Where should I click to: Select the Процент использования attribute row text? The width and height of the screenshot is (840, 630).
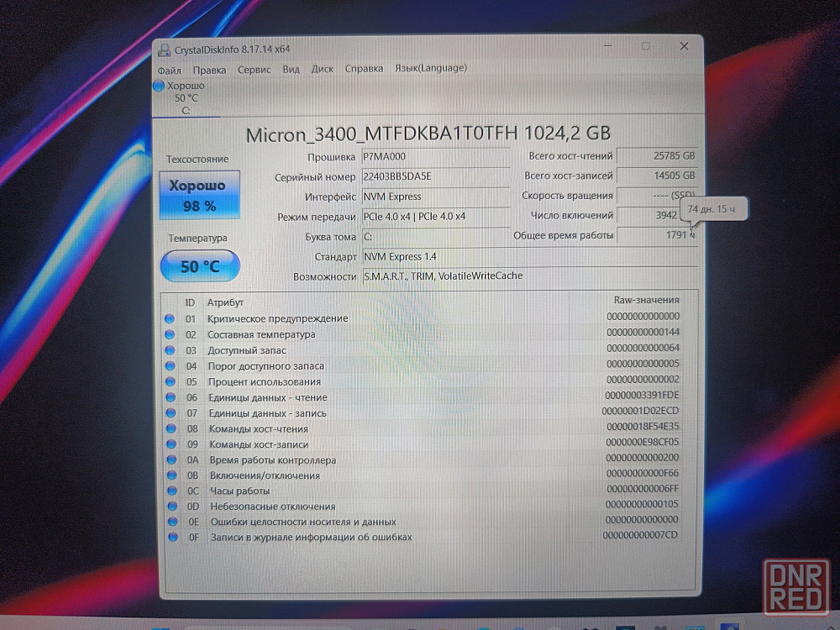pyautogui.click(x=265, y=382)
